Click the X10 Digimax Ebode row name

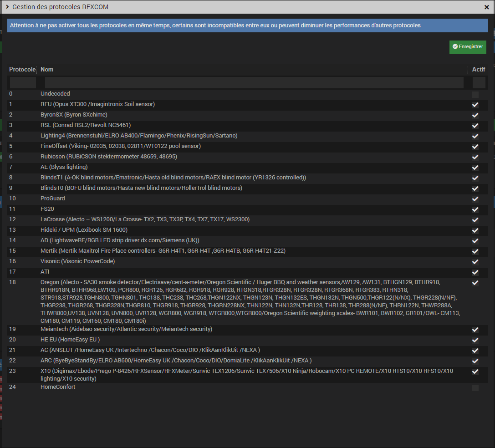click(247, 375)
